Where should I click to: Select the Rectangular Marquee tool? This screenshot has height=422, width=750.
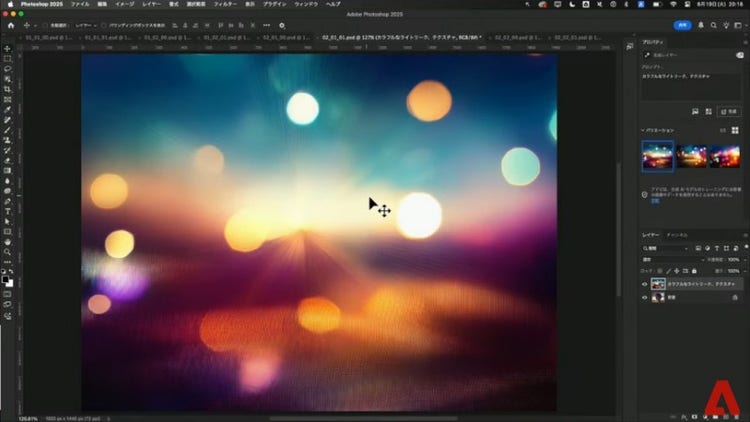coord(7,58)
